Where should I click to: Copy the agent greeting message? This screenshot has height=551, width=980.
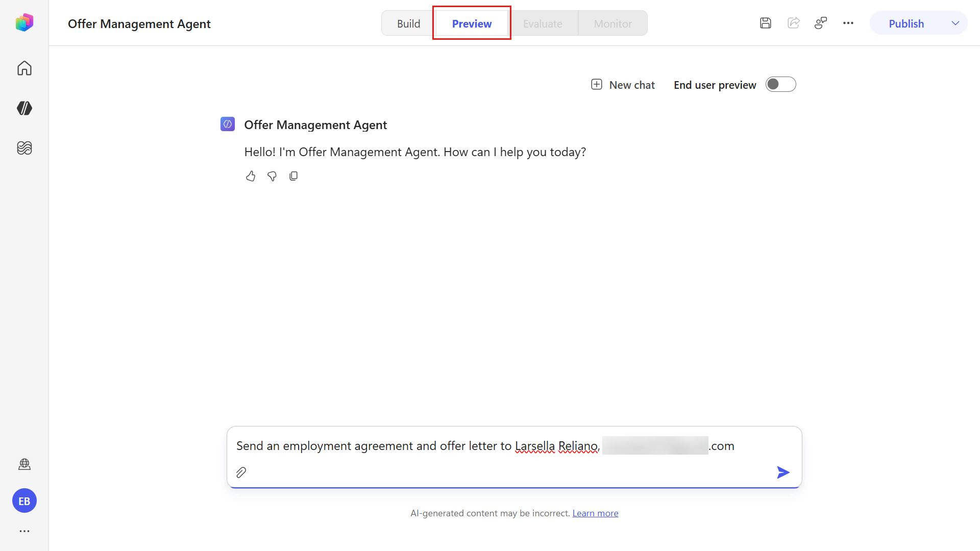(293, 176)
